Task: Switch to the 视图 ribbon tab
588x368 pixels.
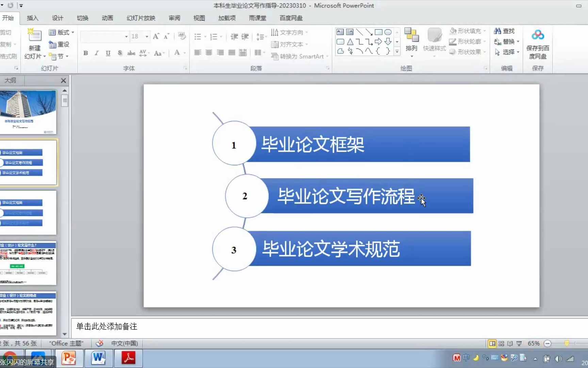Action: click(x=199, y=18)
